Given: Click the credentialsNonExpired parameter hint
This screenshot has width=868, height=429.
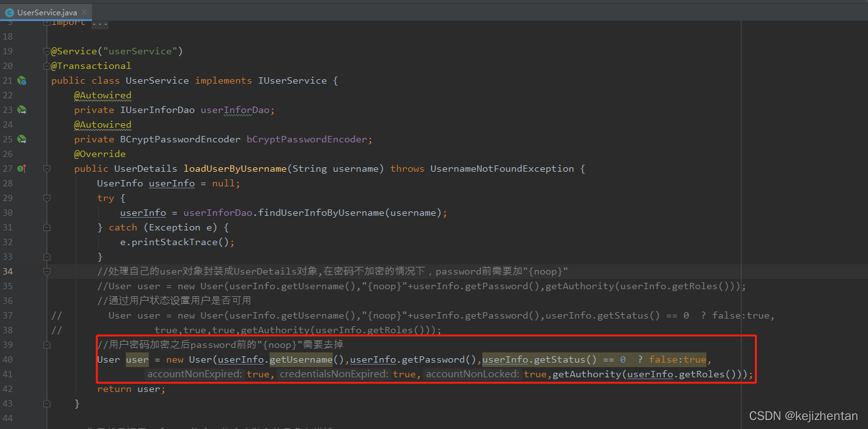Looking at the screenshot, I should pos(333,374).
